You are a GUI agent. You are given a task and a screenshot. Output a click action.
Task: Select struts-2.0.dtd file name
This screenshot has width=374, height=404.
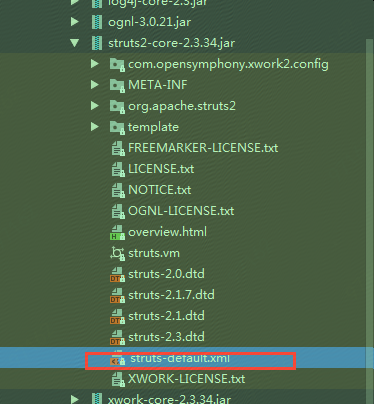click(x=166, y=274)
